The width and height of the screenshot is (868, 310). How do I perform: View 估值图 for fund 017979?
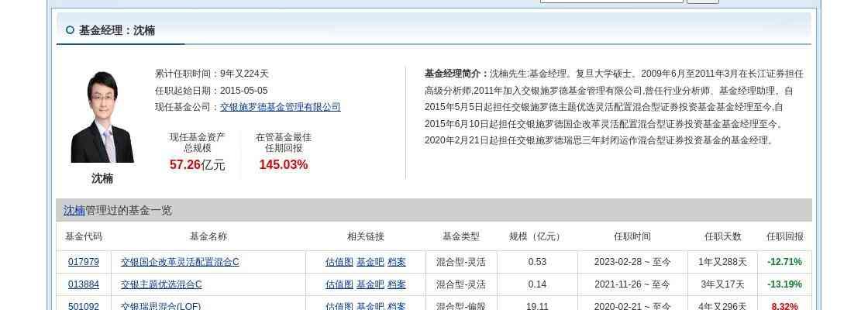[x=339, y=262]
